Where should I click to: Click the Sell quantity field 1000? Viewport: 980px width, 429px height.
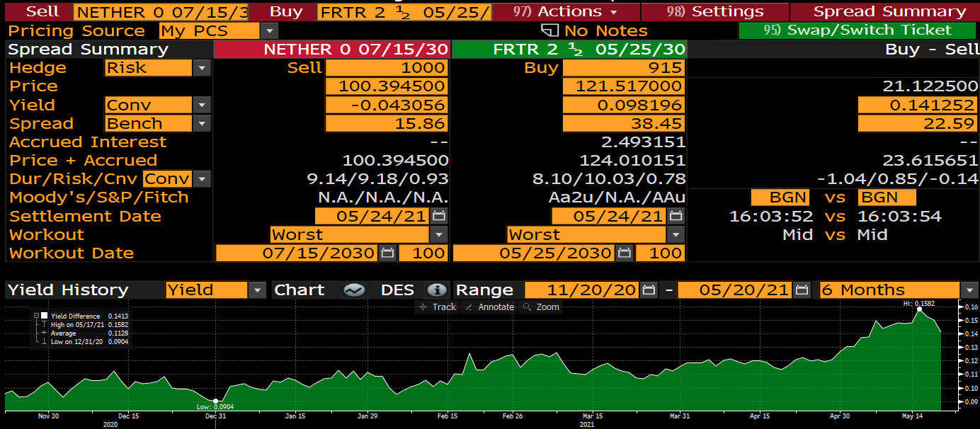(x=386, y=68)
